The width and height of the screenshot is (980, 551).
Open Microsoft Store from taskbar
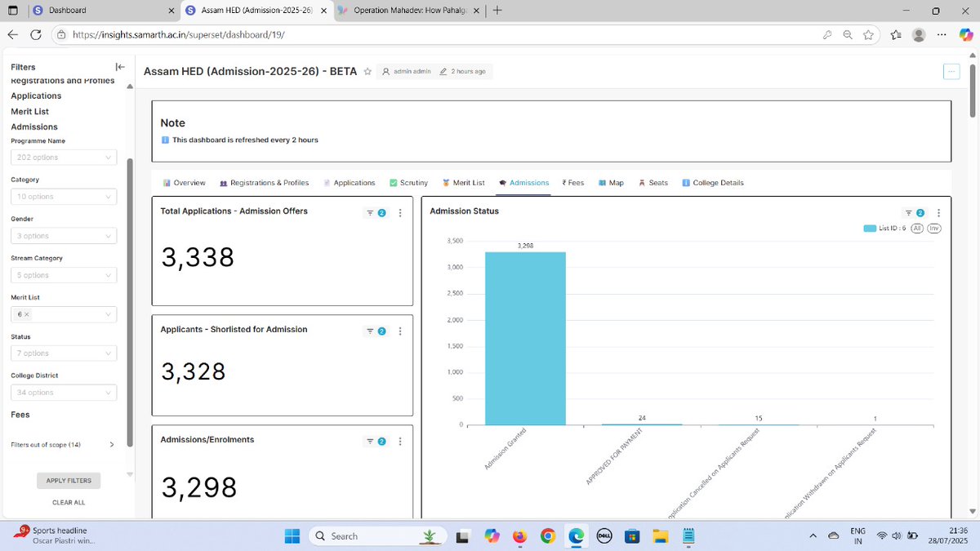point(632,535)
